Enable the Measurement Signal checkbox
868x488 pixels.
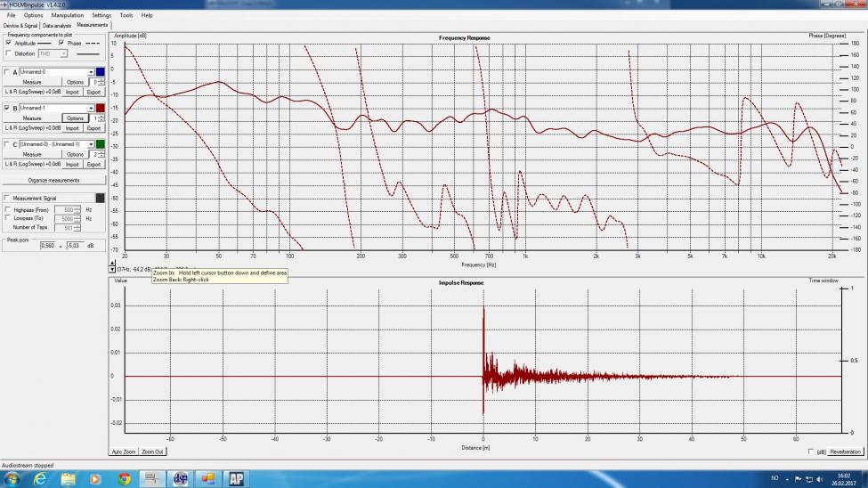coord(6,198)
